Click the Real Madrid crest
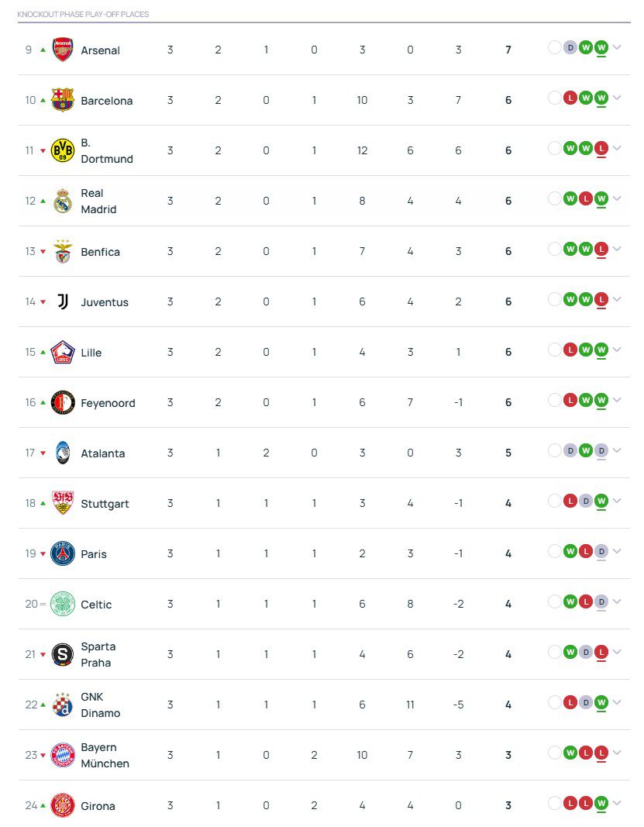 click(x=63, y=201)
